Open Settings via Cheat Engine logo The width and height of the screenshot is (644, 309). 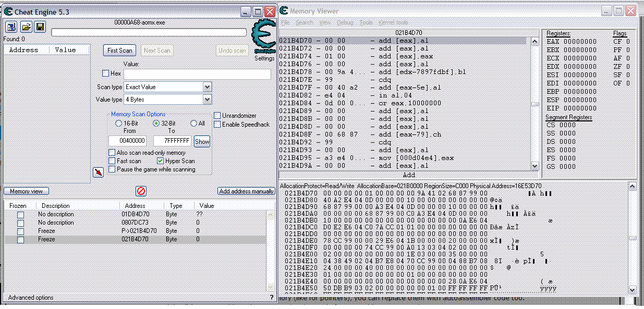coord(263,39)
